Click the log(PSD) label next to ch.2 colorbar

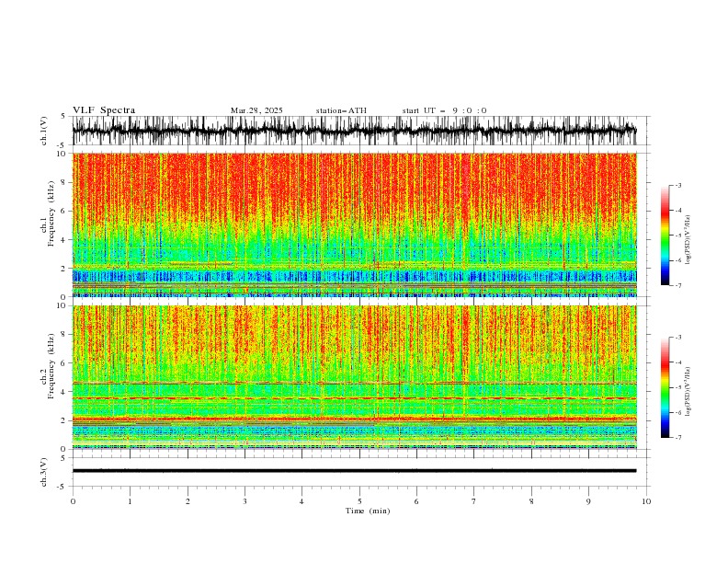(688, 392)
